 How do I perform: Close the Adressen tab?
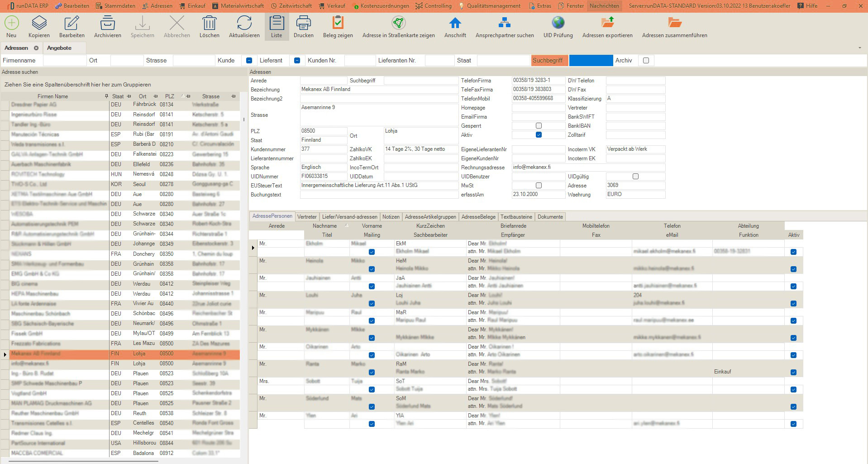[x=36, y=48]
